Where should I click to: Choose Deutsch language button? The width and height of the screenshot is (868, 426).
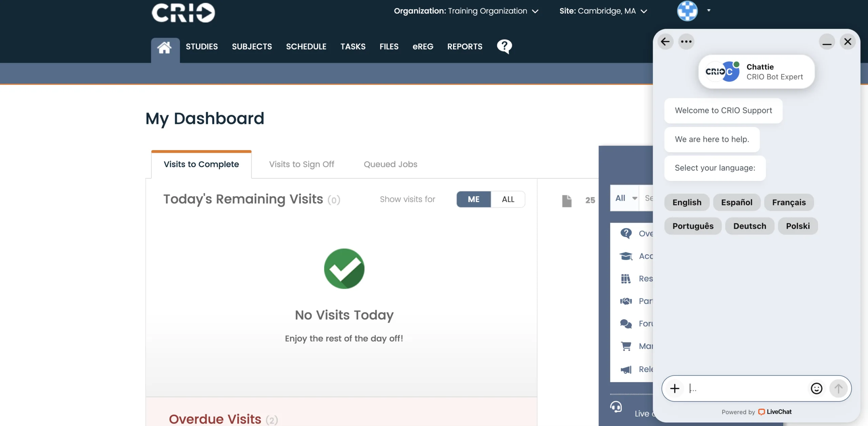(749, 226)
